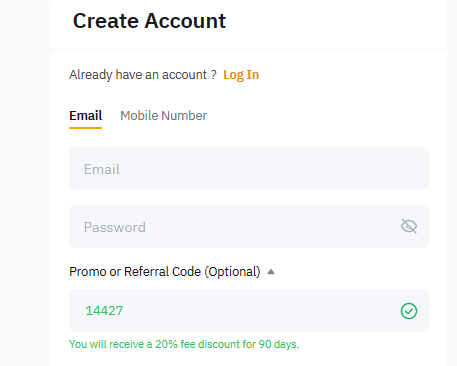The image size is (457, 366).
Task: Click the Create Account heading
Action: [x=149, y=21]
